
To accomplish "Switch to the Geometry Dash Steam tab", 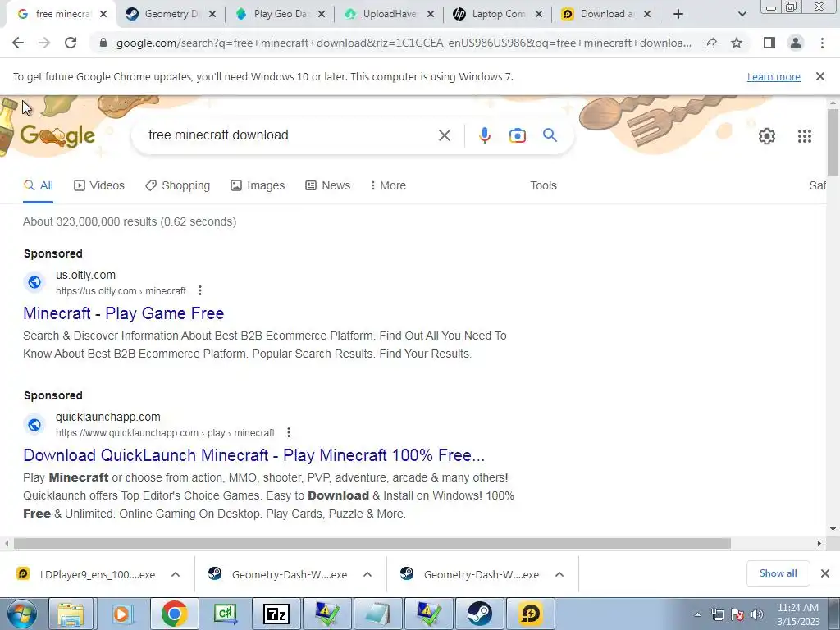I will 163,15.
